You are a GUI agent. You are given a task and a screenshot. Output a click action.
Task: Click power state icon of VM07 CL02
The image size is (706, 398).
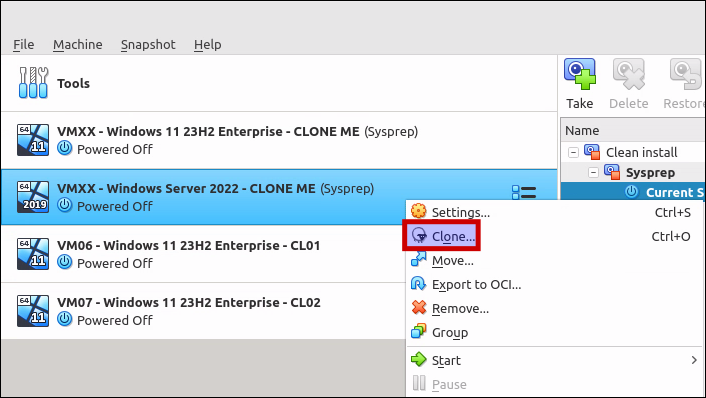click(64, 319)
